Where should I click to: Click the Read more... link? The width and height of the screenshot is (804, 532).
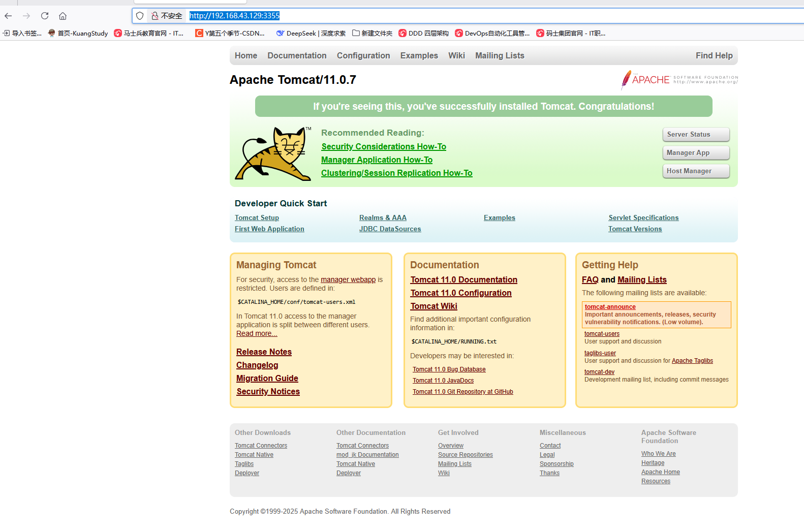[x=257, y=333]
